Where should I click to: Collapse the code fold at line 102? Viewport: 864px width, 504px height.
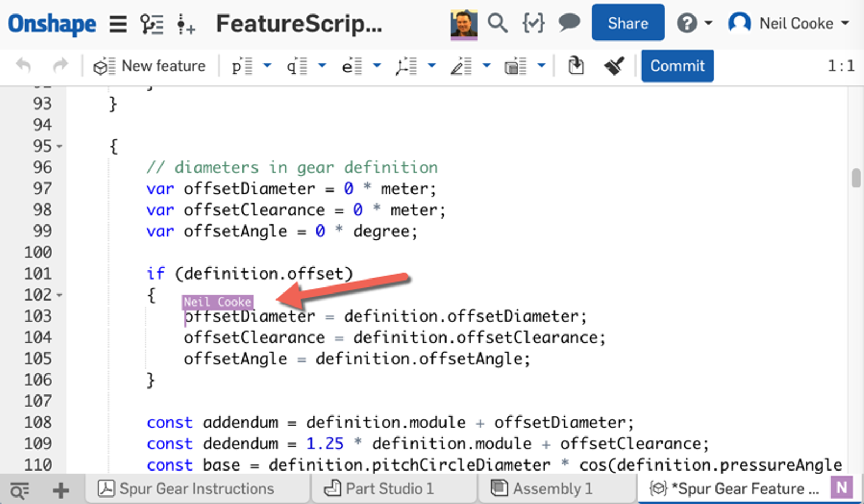coord(59,295)
